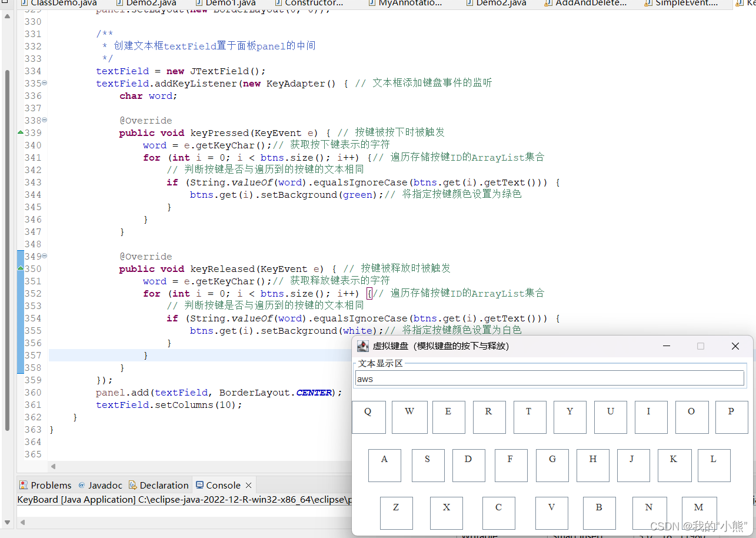The image size is (756, 538).
Task: Click line number 357 in gutter
Action: click(34, 355)
